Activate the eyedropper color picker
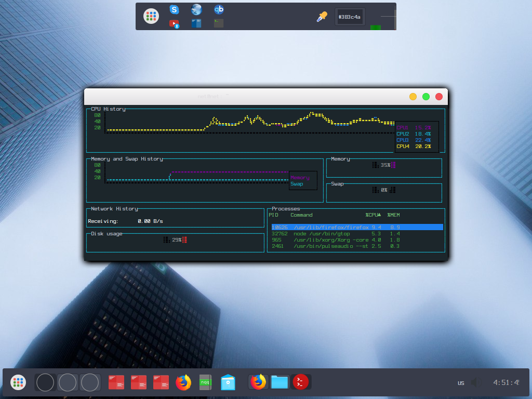Image resolution: width=532 pixels, height=399 pixels. pyautogui.click(x=322, y=16)
